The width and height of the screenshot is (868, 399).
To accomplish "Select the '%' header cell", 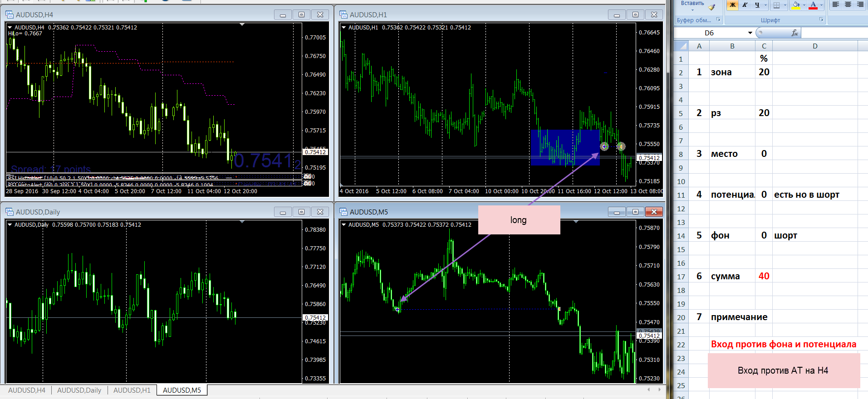I will pyautogui.click(x=764, y=58).
